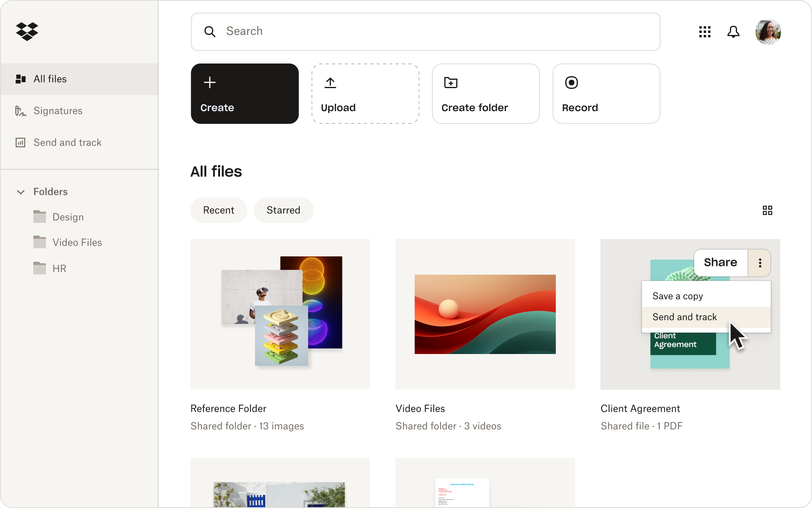Viewport: 812px width, 508px height.
Task: Click the Record icon
Action: [x=572, y=82]
